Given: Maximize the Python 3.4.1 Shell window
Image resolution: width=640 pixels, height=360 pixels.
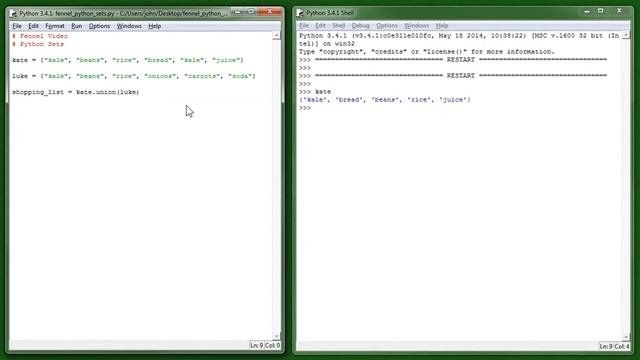Looking at the screenshot, I should 600,11.
